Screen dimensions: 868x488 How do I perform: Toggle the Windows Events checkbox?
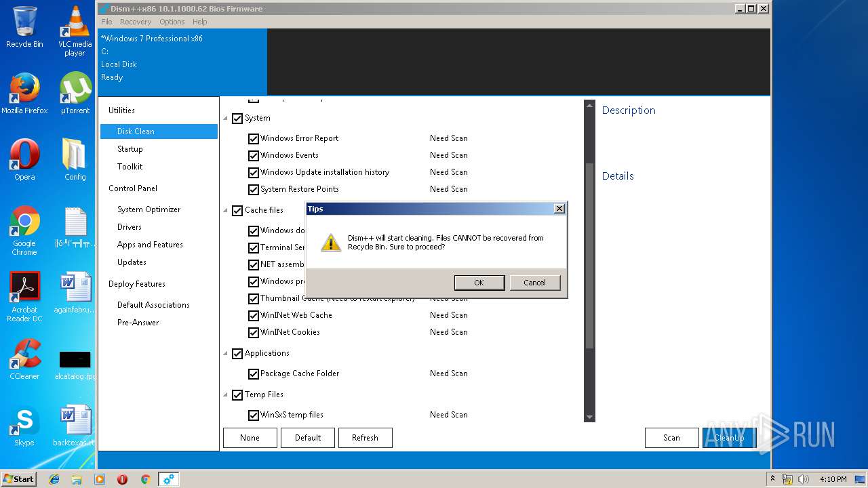click(254, 156)
